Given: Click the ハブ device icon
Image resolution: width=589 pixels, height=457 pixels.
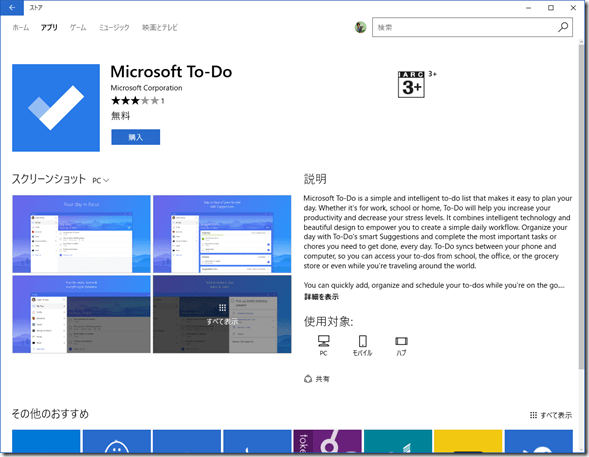Looking at the screenshot, I should click(401, 345).
